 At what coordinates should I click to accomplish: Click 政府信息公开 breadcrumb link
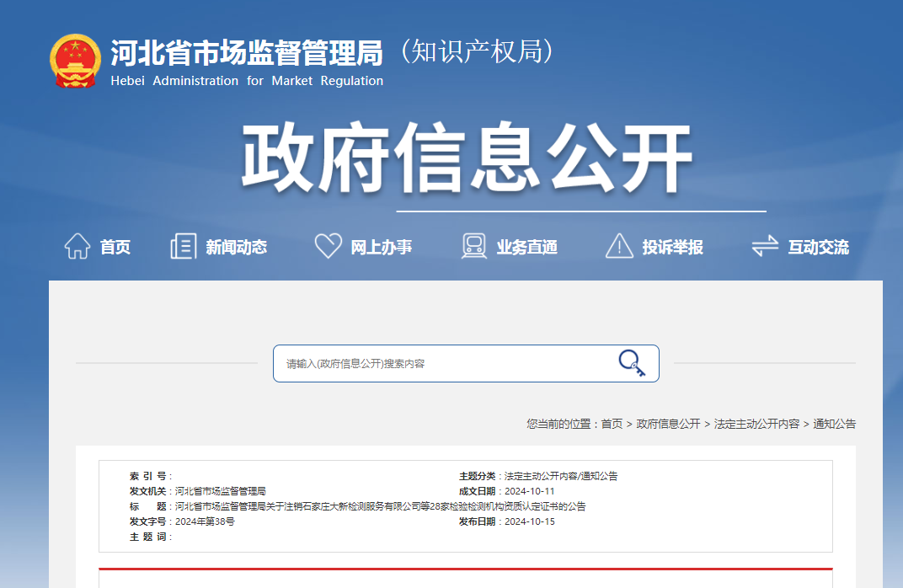point(668,424)
